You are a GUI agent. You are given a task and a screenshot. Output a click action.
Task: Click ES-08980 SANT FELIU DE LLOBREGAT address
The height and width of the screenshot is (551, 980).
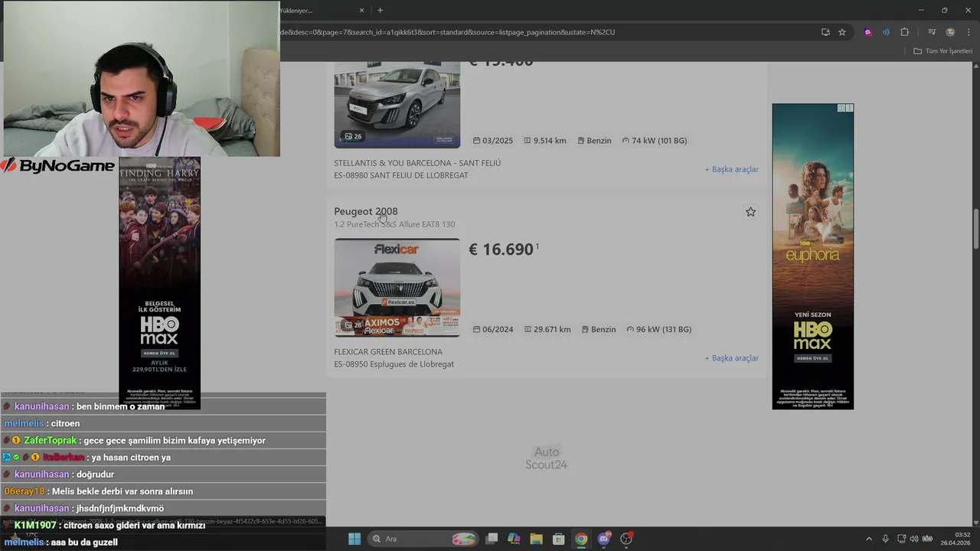coord(401,175)
